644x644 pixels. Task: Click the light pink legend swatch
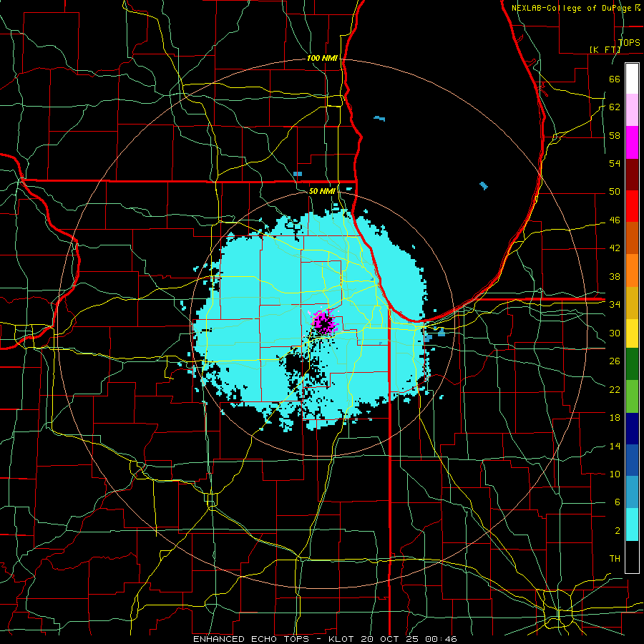[632, 110]
